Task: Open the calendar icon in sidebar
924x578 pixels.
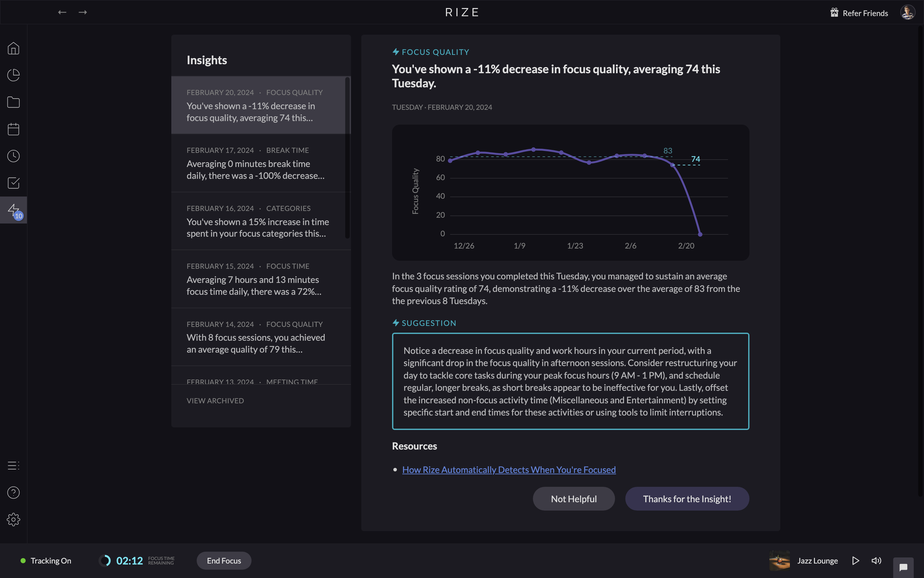Action: click(13, 129)
